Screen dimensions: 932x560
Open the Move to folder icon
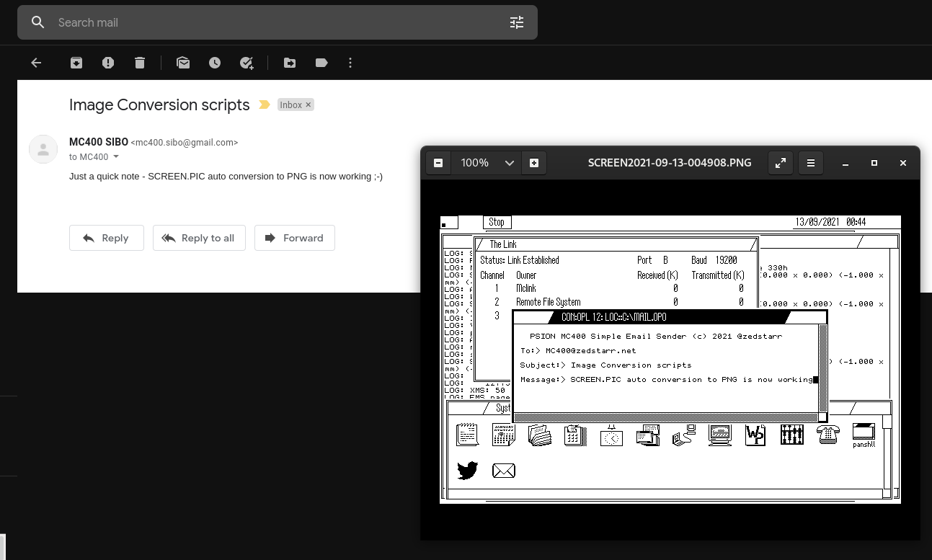pyautogui.click(x=290, y=63)
